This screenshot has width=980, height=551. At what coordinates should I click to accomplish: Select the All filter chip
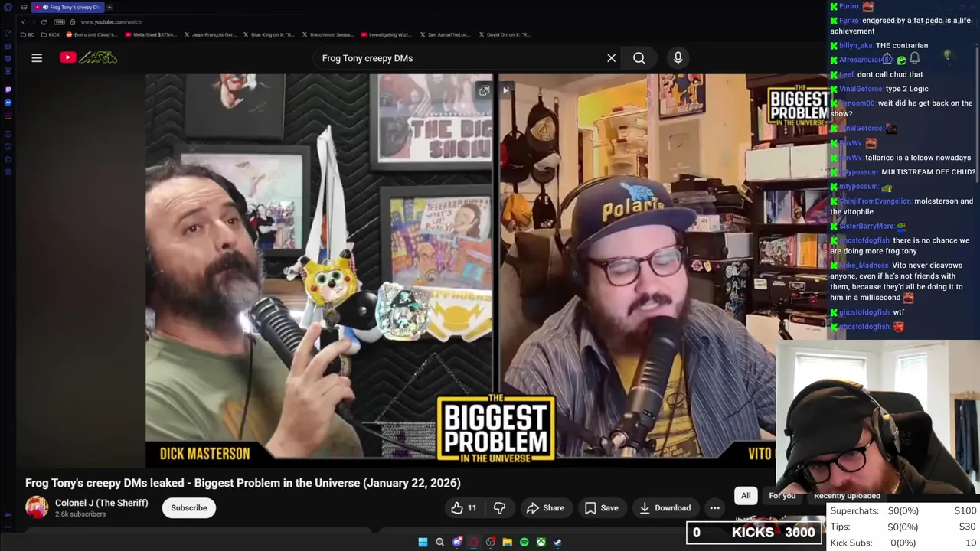pos(746,496)
